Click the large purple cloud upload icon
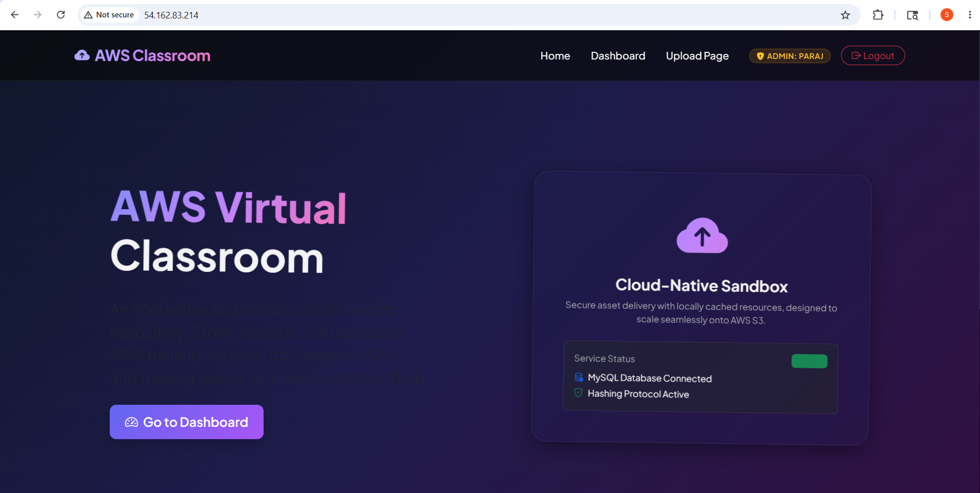980x493 pixels. pyautogui.click(x=702, y=235)
